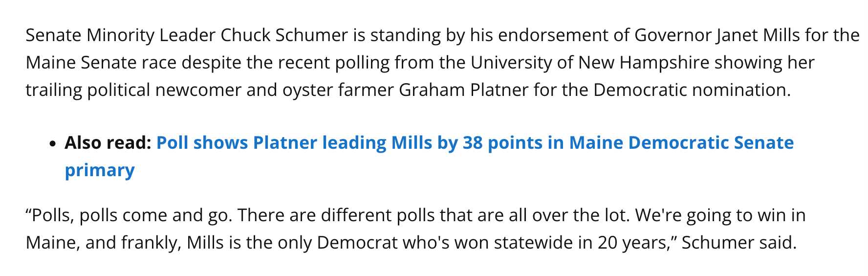Click the bullet point before 'Also read'
Screen dimensions: 868x276
tap(53, 144)
